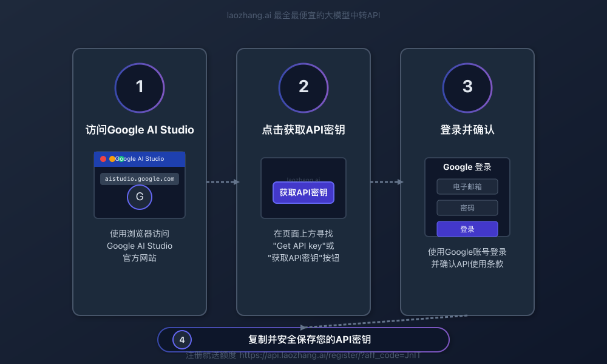Click the text "获取API密钥"按钮
The width and height of the screenshot is (607, 364).
303,258
